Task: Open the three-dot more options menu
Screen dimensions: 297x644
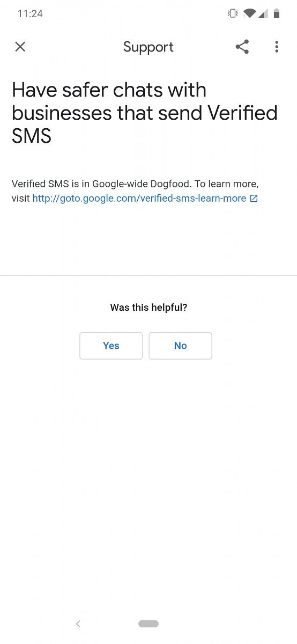Action: [x=277, y=47]
